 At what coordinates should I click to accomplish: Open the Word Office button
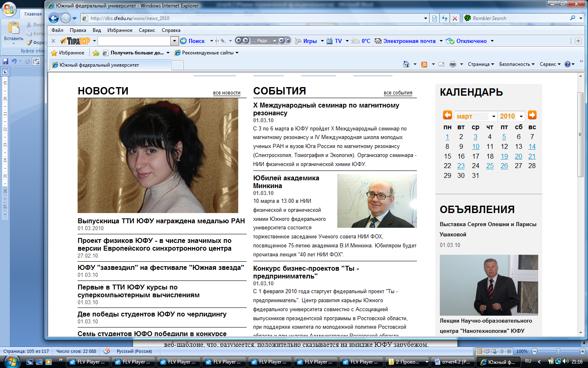(9, 9)
